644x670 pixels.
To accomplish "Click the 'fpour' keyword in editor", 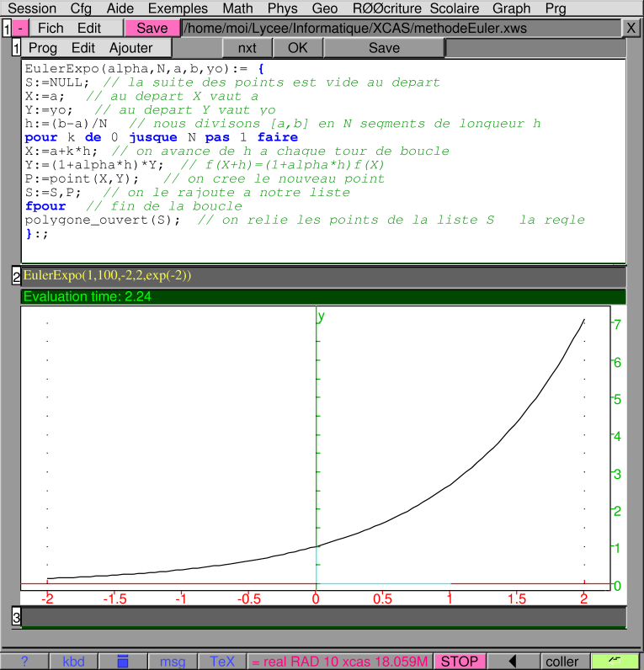I will 45,206.
